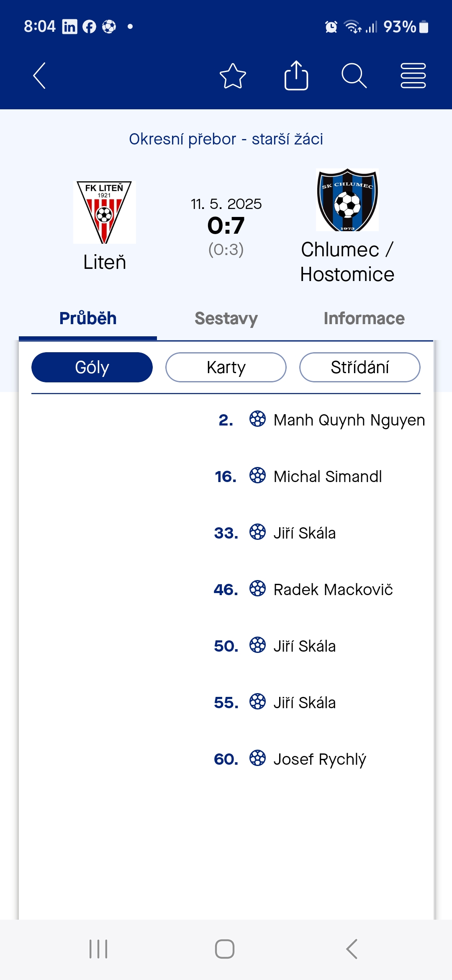Add match to favorites with star icon
Image resolution: width=452 pixels, height=980 pixels.
(x=233, y=76)
